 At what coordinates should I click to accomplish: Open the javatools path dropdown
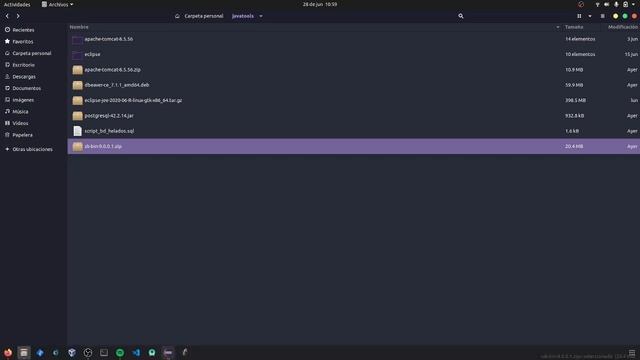coord(261,16)
